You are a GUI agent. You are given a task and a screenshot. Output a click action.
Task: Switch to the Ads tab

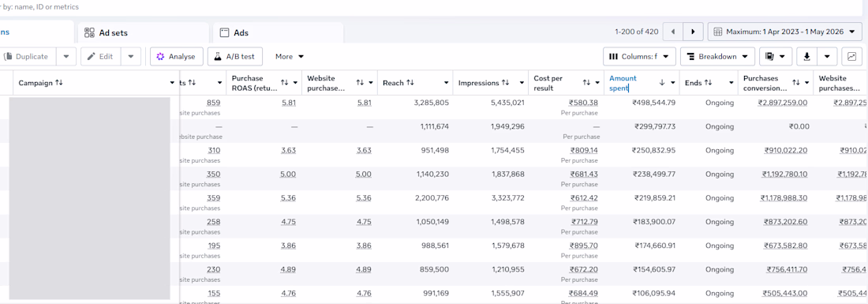point(278,32)
